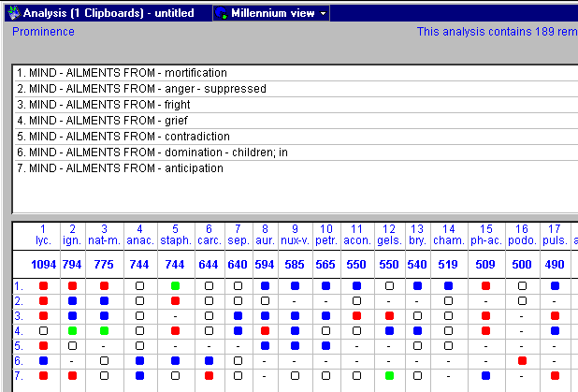The width and height of the screenshot is (578, 392).
Task: Click the ph-ac. remedy column header
Action: tap(486, 235)
